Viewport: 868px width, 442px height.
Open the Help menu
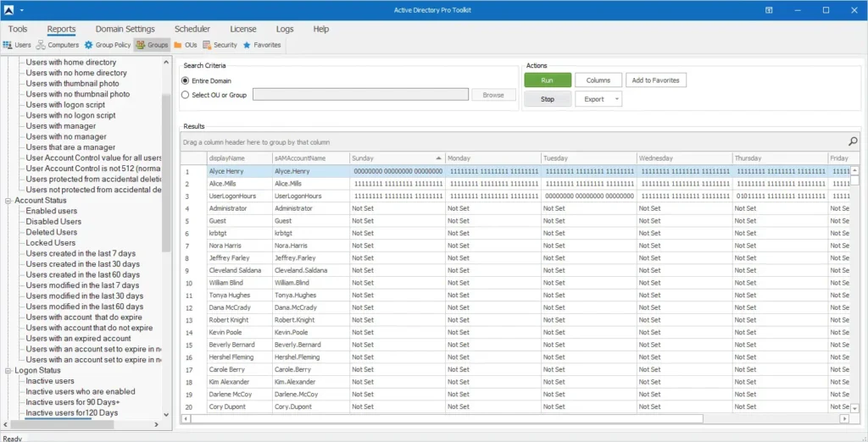click(x=321, y=29)
